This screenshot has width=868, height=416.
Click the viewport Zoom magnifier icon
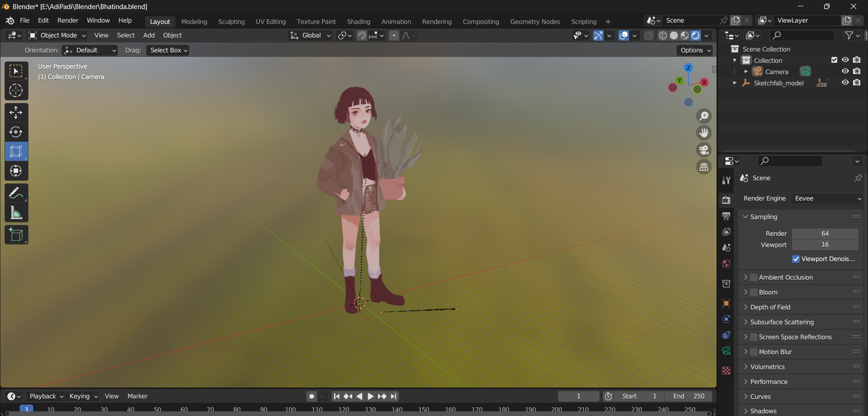pyautogui.click(x=704, y=116)
